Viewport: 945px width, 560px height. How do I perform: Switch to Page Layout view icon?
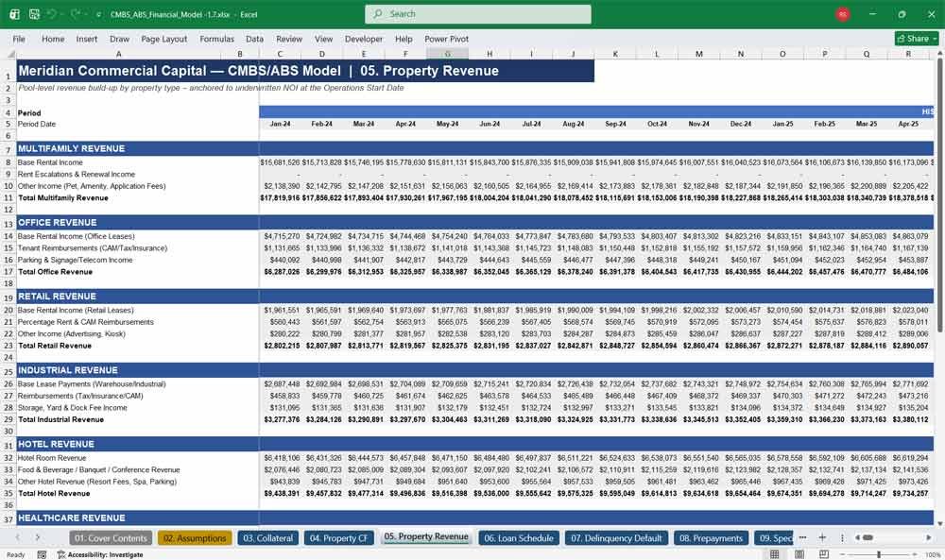(799, 554)
